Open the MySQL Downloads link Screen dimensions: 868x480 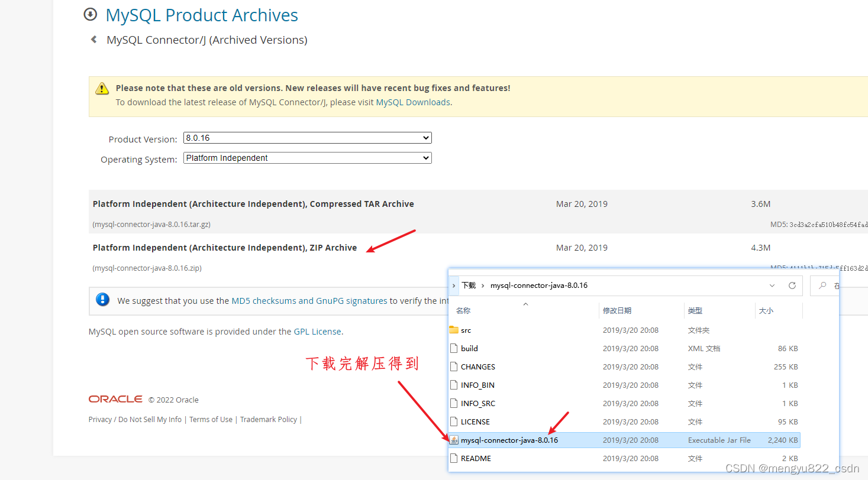(x=413, y=102)
